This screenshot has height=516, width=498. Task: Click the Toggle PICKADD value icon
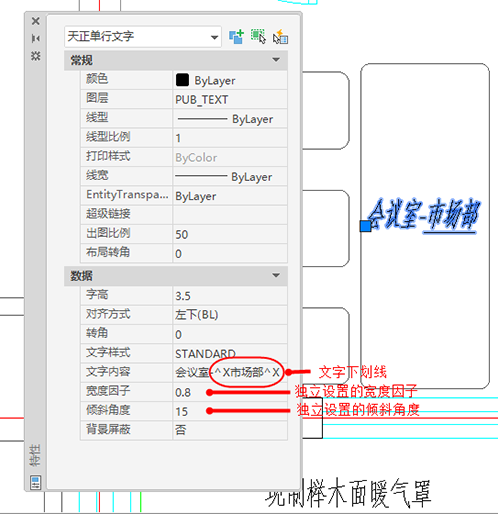236,37
